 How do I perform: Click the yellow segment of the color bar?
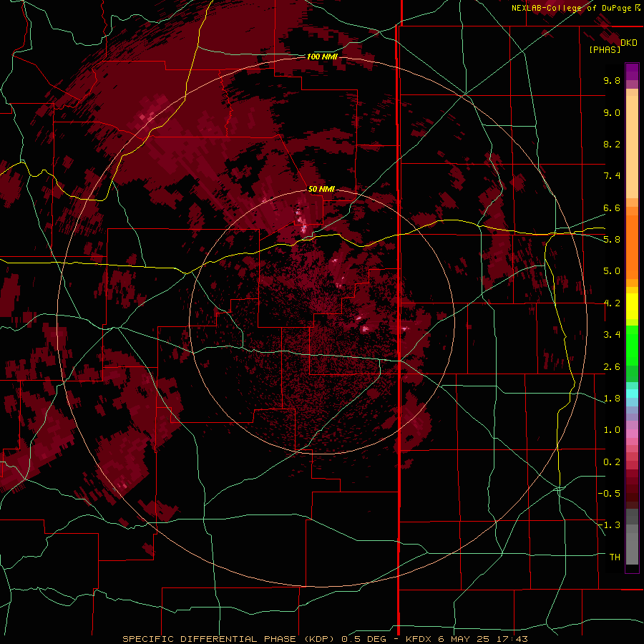(632, 306)
